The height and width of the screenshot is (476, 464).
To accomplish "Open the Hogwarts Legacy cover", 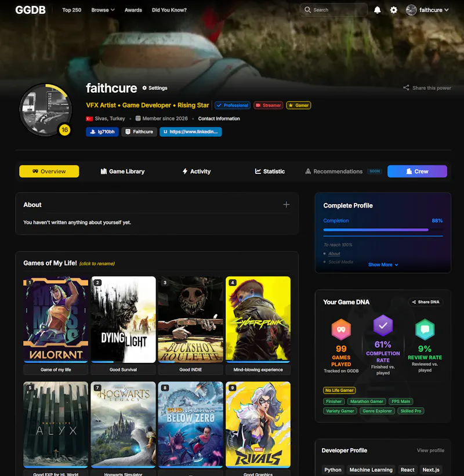I will tap(124, 424).
